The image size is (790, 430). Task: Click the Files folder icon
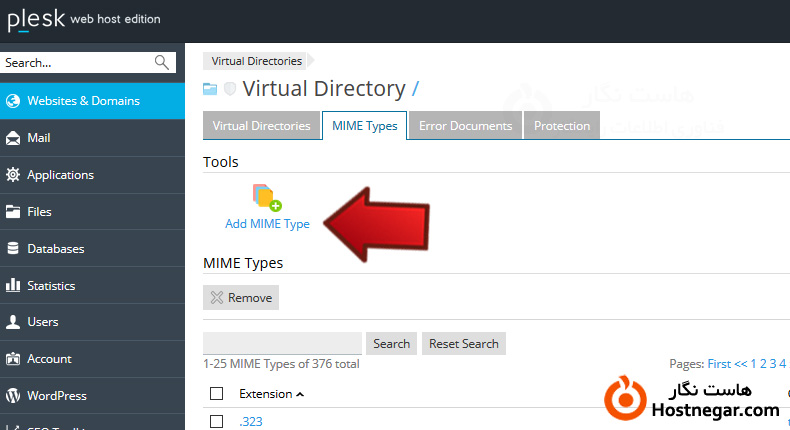13,212
